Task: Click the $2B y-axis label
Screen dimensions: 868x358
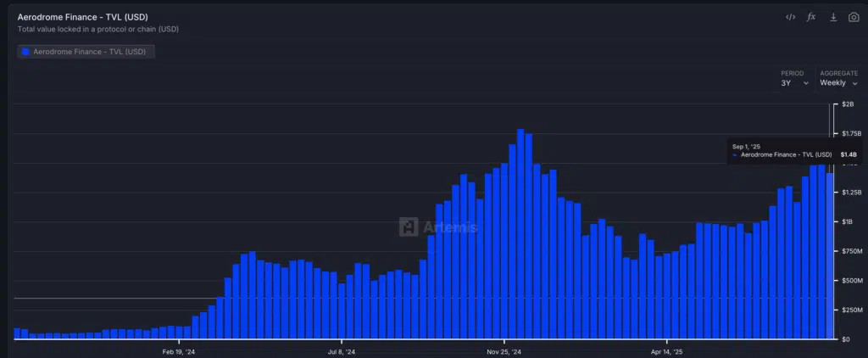Action: pyautogui.click(x=847, y=104)
